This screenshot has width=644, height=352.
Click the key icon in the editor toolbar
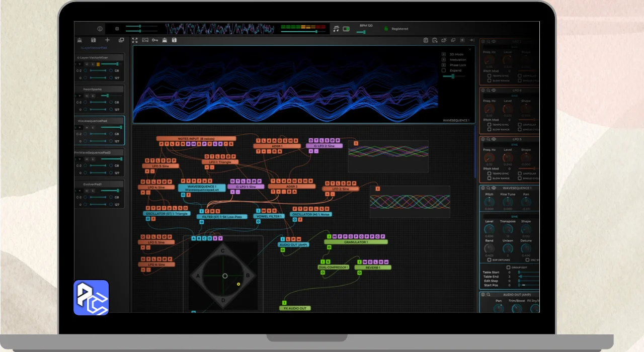tap(155, 40)
